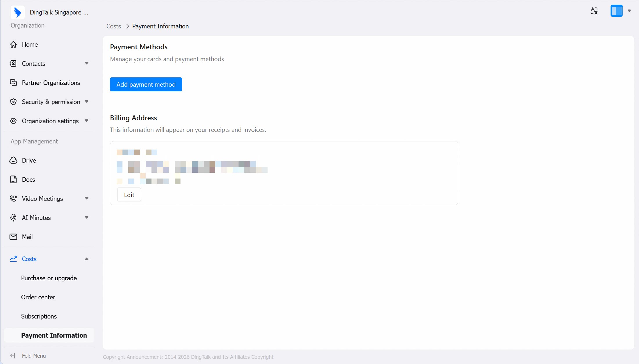Screen dimensions: 639x364
Task: Open the user avatar in top bar
Action: coord(617,11)
